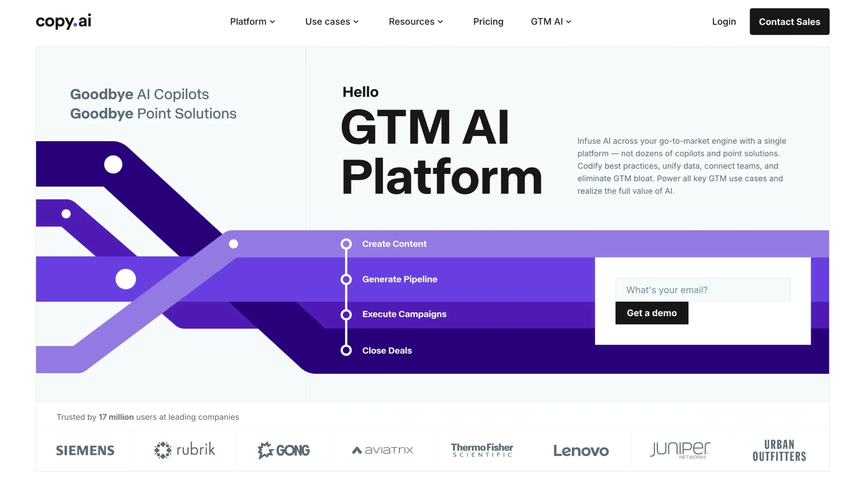Click the Close Deals pipeline icon
Screen dimensions: 868x484
[346, 350]
